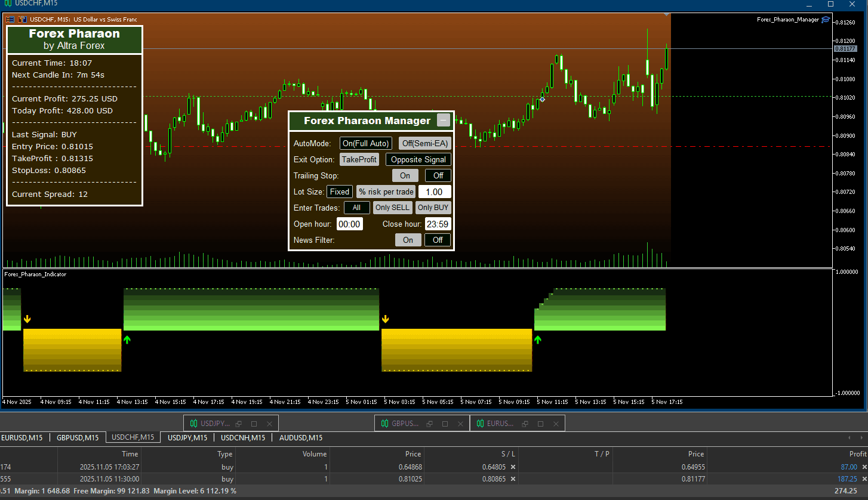Click the Open hour input field
The image size is (868, 500).
coord(349,224)
